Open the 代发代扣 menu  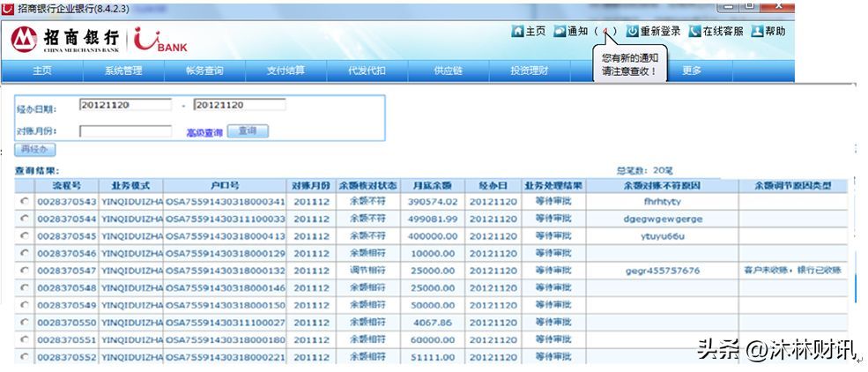tap(367, 71)
